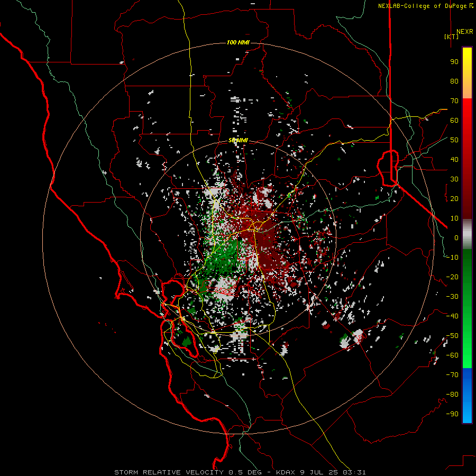Click the 60 value on velocity scale

coord(454,121)
